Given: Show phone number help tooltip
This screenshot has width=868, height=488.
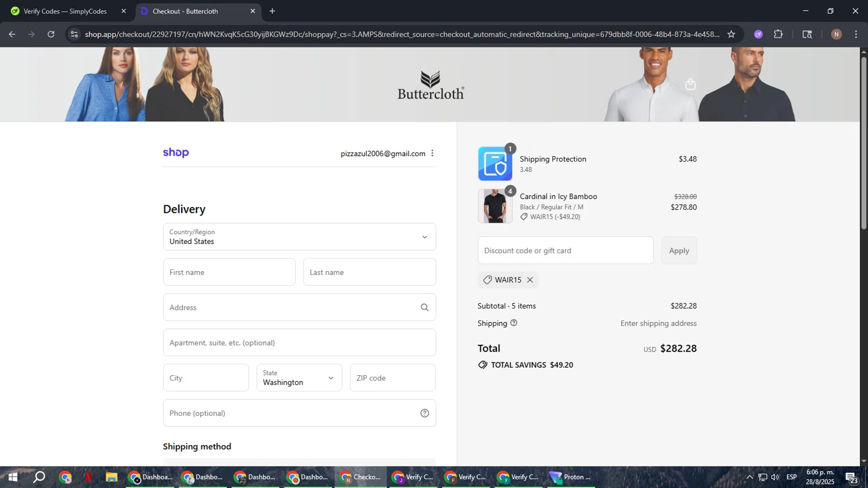Looking at the screenshot, I should click(425, 413).
